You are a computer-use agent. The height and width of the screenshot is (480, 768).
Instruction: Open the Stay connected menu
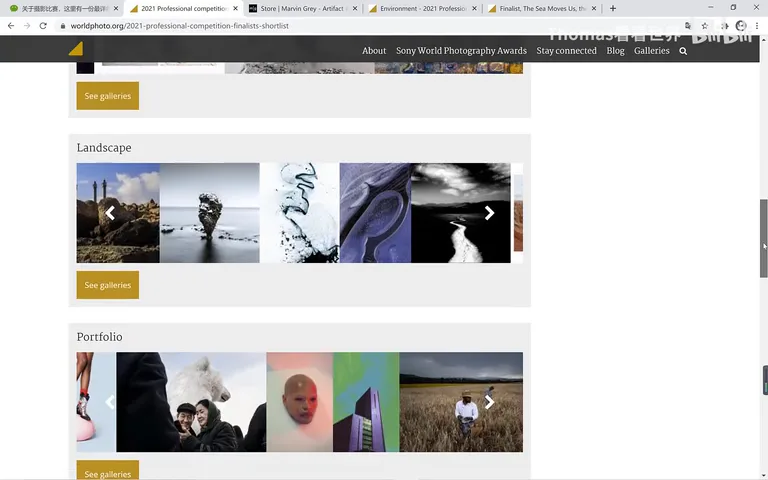pos(566,51)
